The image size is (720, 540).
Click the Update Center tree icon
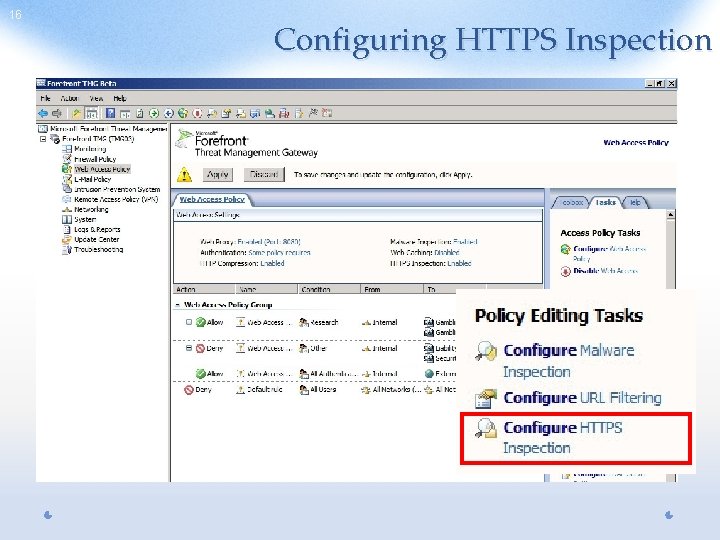pos(67,240)
